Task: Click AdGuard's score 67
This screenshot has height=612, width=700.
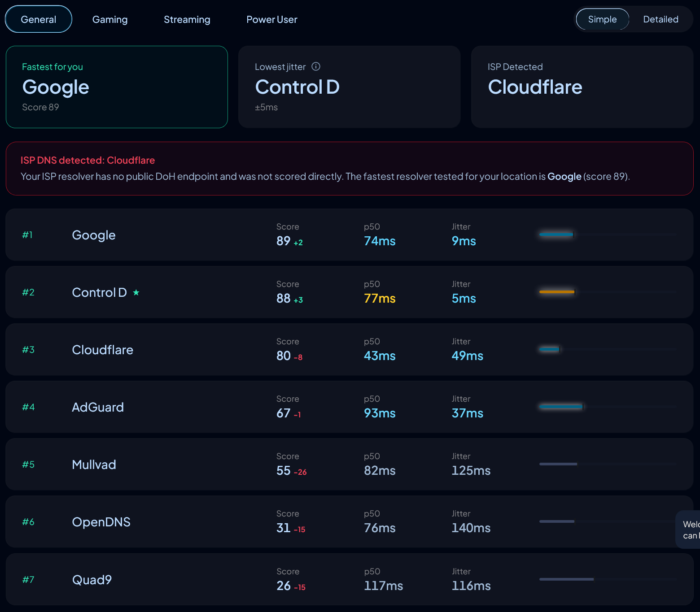Action: [x=284, y=413]
